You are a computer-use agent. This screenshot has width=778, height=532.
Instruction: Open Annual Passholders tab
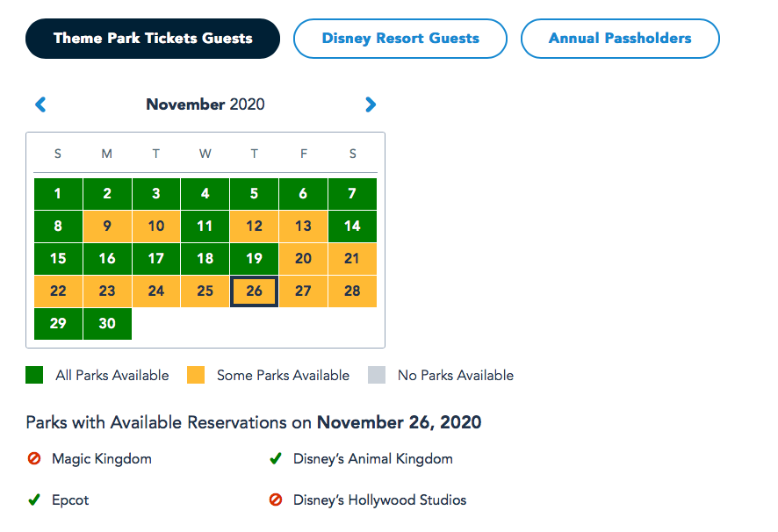pos(620,39)
